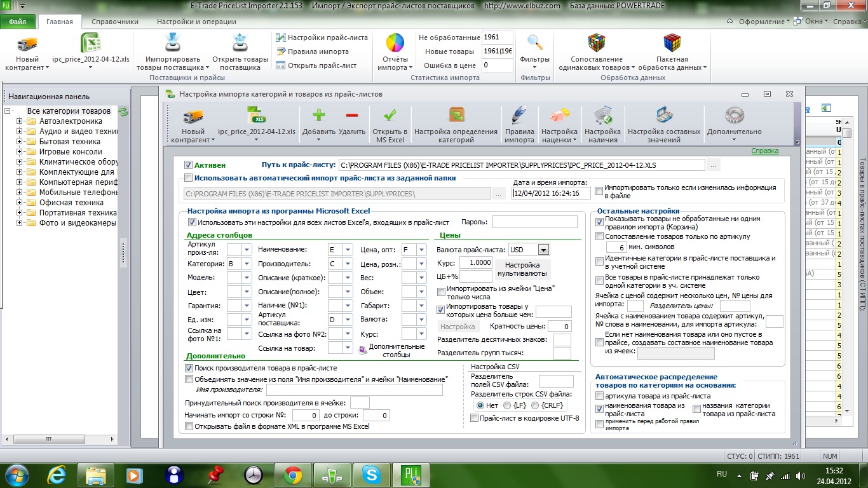This screenshot has height=488, width=868.
Task: Open the Артикул поставщика column dropdown
Action: point(348,320)
